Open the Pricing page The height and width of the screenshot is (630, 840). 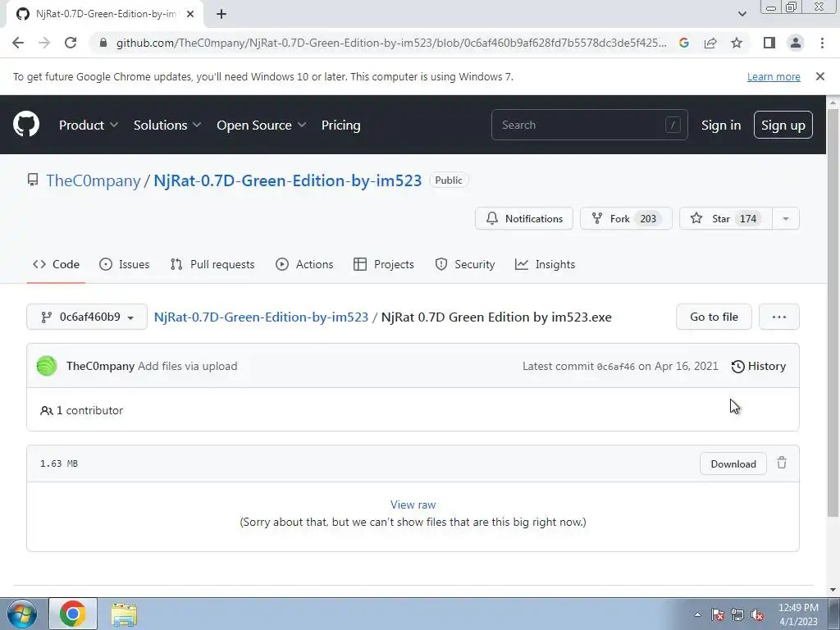click(x=340, y=125)
